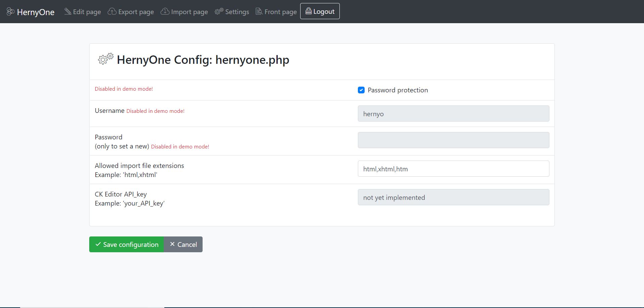The width and height of the screenshot is (644, 308).
Task: Click the document icon beside Front page
Action: 259,11
